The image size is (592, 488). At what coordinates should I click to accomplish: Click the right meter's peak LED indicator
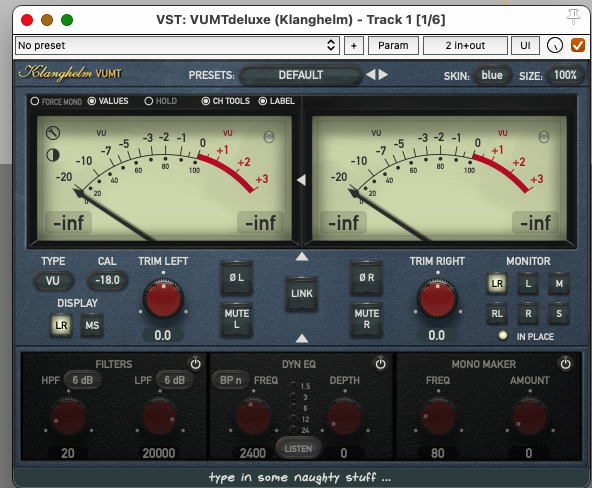[x=544, y=137]
